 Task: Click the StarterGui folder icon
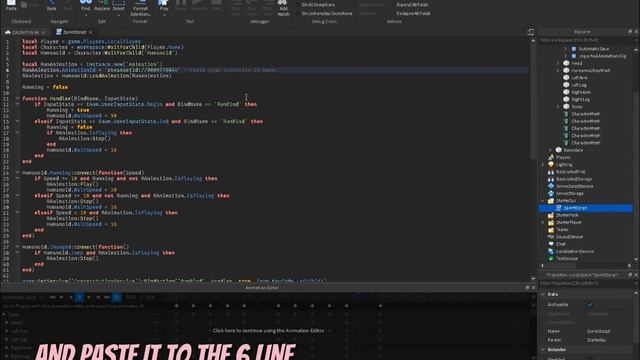click(x=551, y=201)
